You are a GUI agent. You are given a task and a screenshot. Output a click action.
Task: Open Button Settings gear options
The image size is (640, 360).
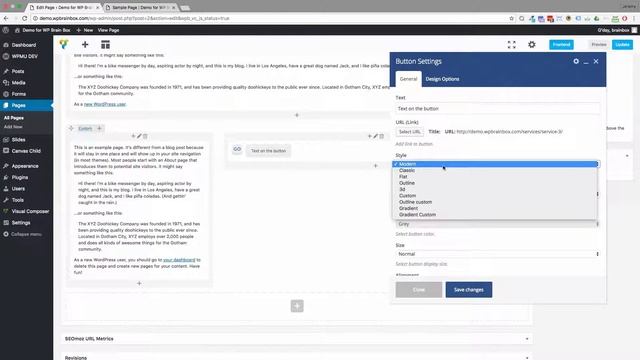tap(576, 61)
